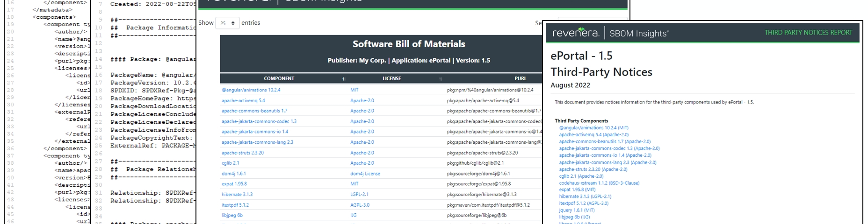This screenshot has height=224, width=868.
Task: Open the dom4j License link
Action: tap(365, 174)
